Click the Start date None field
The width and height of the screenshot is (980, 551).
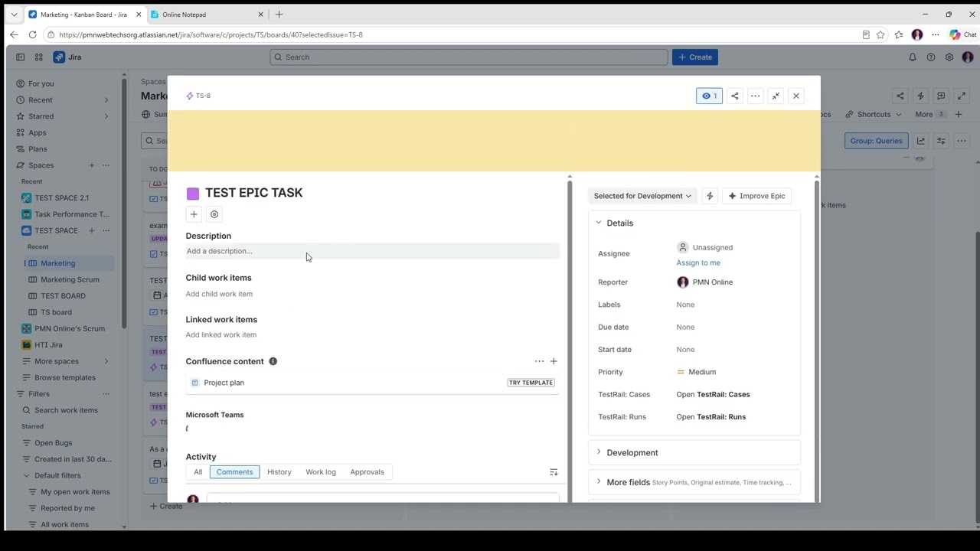tap(685, 350)
